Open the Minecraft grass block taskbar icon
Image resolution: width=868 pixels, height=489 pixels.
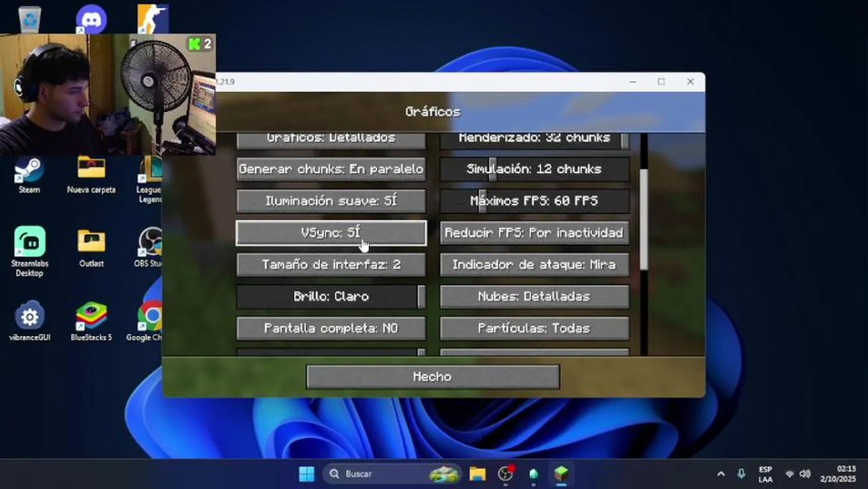[561, 473]
